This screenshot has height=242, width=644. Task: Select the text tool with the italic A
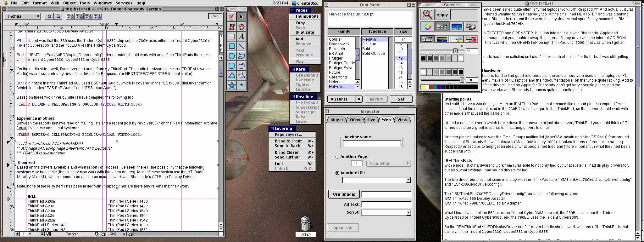[241, 37]
